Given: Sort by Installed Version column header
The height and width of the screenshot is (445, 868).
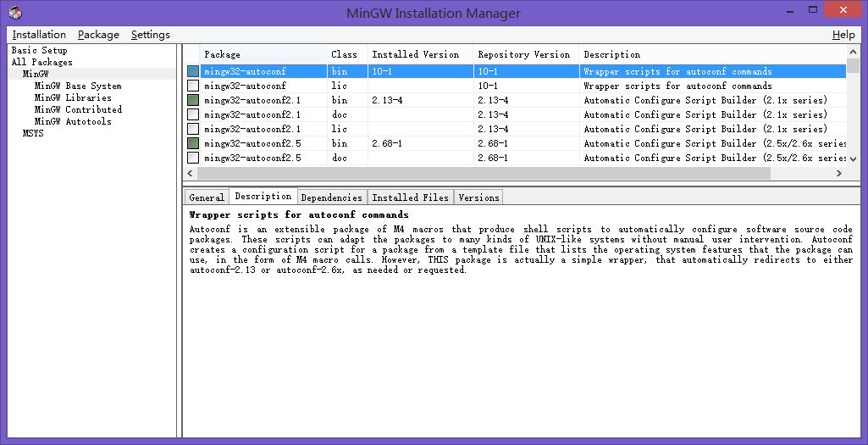Looking at the screenshot, I should [x=420, y=54].
